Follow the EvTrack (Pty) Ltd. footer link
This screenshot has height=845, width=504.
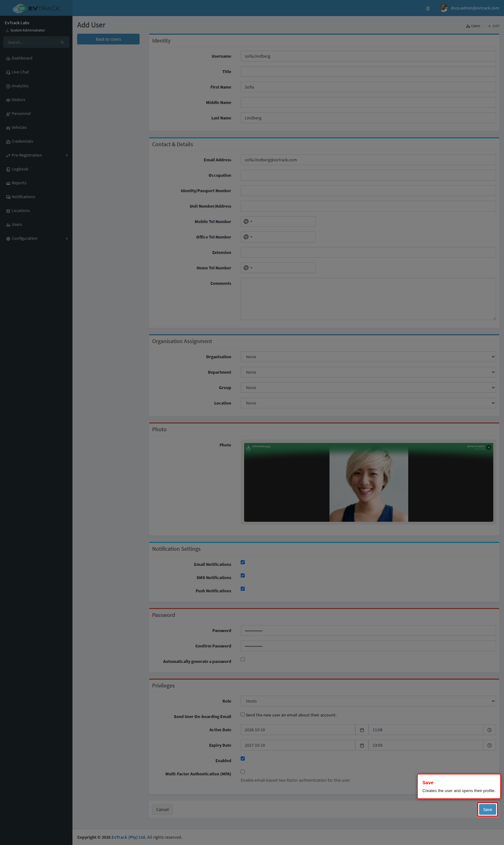(x=129, y=837)
